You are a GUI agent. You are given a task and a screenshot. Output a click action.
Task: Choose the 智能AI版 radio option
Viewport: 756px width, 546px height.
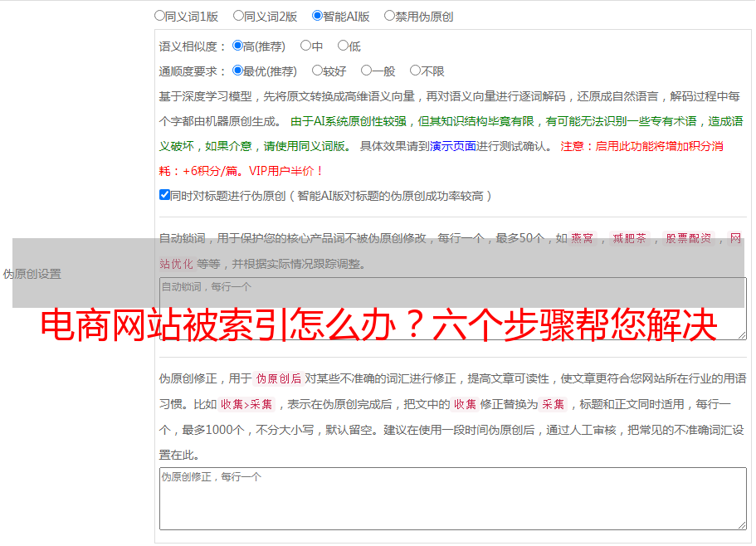[x=317, y=16]
